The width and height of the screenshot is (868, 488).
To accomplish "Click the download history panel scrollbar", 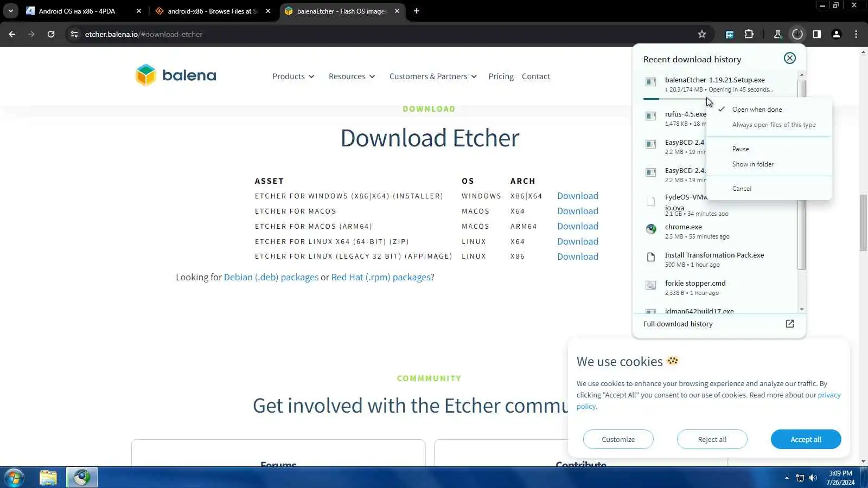I will [x=801, y=175].
